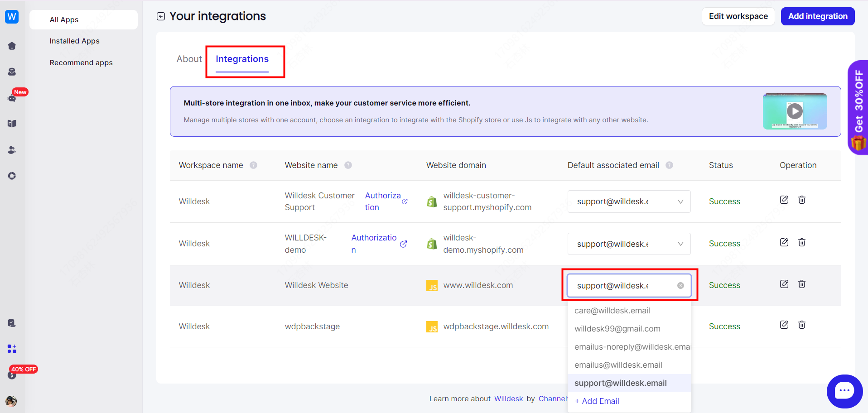Delete the Willdesk Website integration
The image size is (868, 413).
[802, 284]
